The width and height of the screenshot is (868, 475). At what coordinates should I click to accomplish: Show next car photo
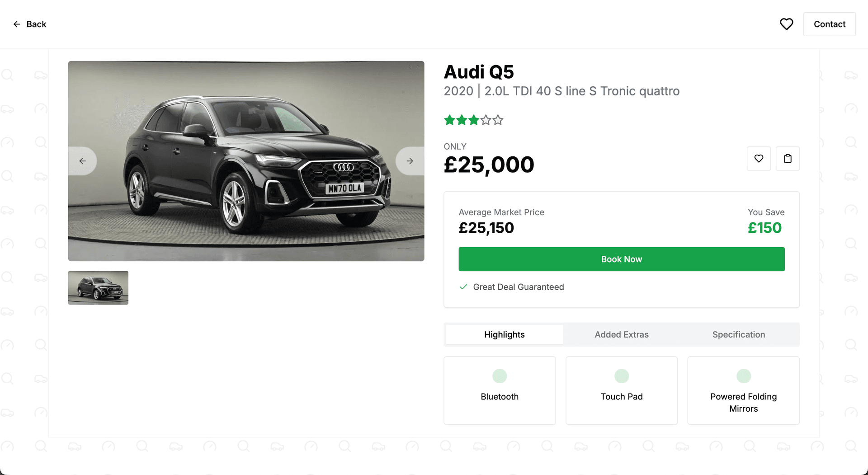coord(410,161)
